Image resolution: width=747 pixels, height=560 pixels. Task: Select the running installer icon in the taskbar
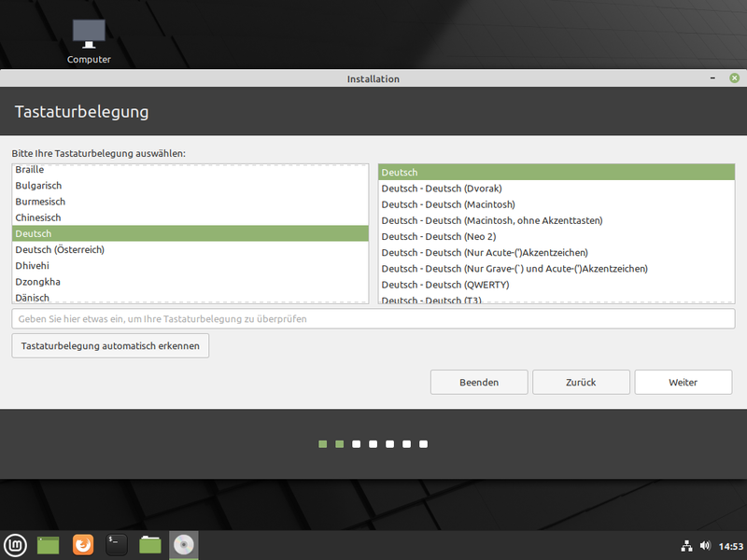click(183, 545)
